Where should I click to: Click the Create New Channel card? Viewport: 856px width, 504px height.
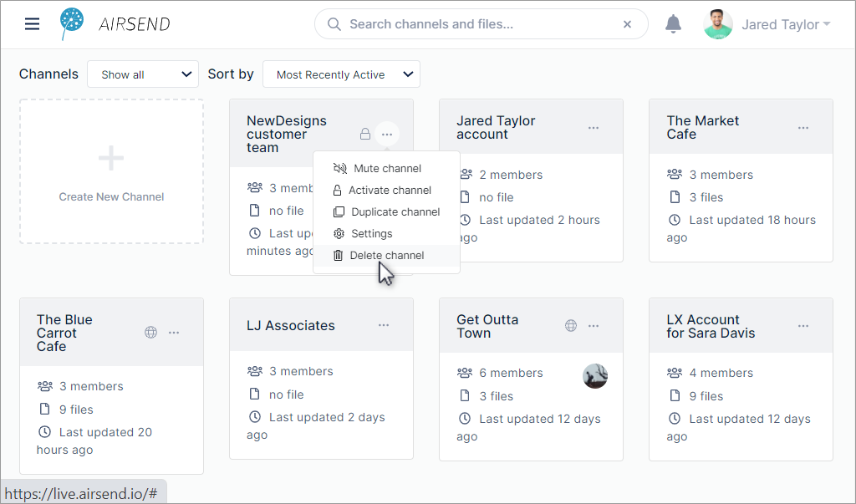(111, 171)
